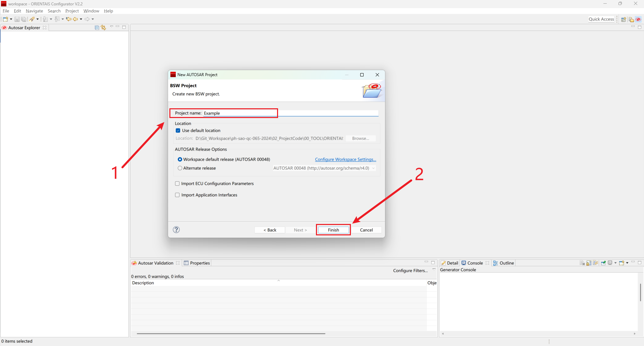Screen dimensions: 644x346
Task: Click the horizontal scrollbar in Autosar Validation
Action: 231,334
